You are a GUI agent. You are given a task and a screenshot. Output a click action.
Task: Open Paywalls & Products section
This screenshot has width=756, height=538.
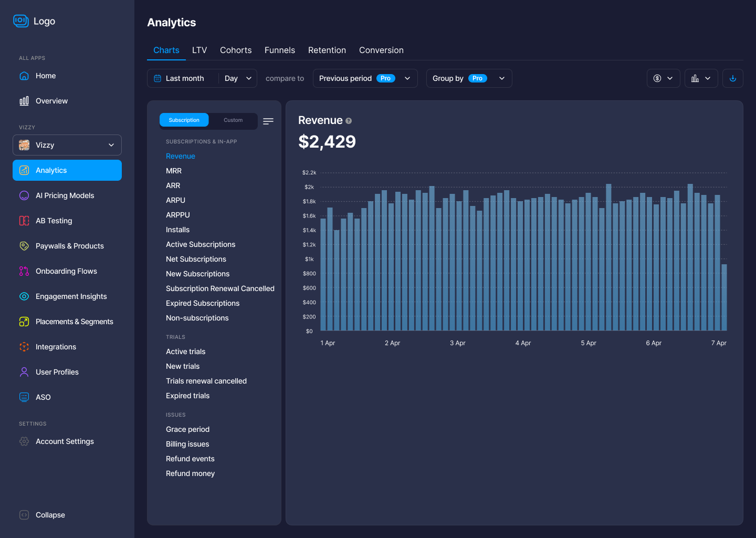(69, 246)
